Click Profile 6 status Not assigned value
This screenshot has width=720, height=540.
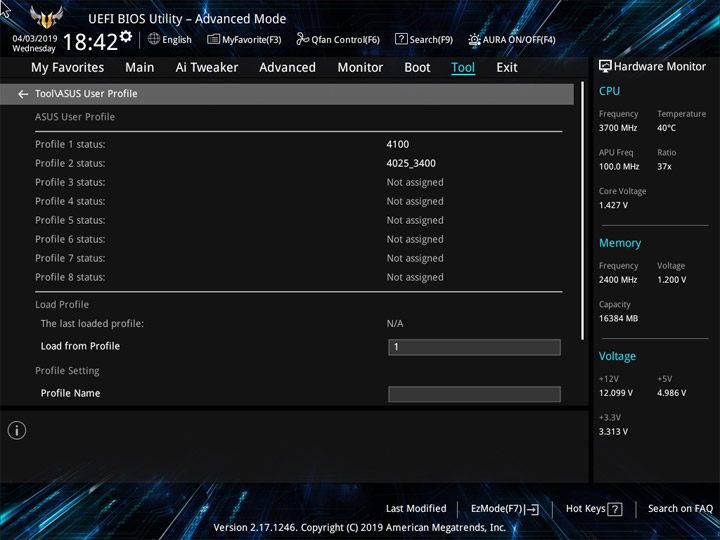[415, 239]
